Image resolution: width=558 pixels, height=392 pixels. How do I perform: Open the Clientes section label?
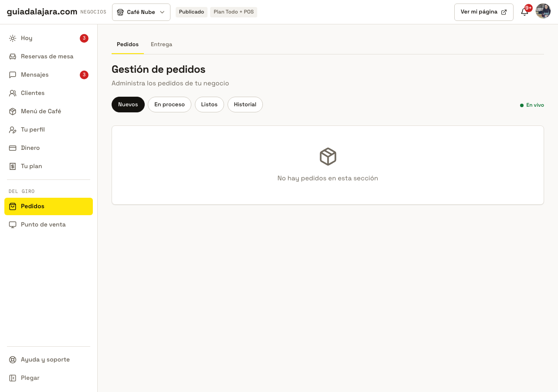pyautogui.click(x=33, y=93)
